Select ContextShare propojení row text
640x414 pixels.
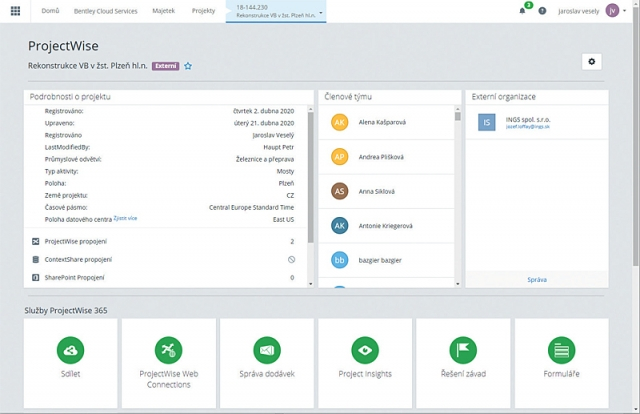click(78, 259)
